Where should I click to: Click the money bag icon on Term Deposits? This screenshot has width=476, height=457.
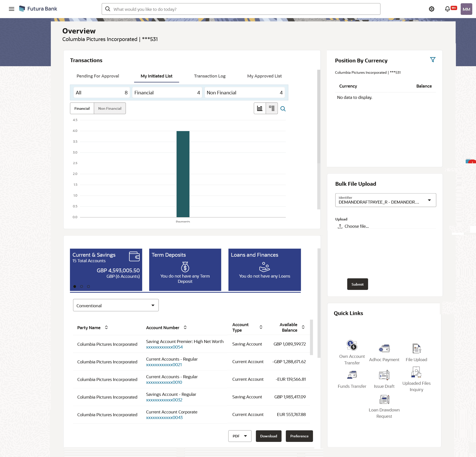coord(185,267)
